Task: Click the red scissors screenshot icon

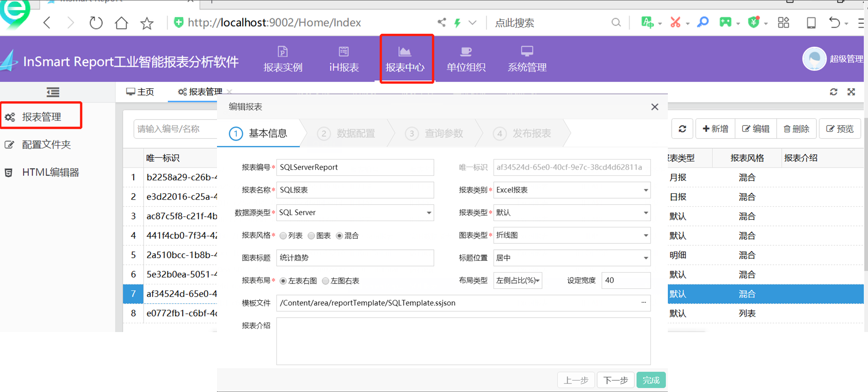Action: point(675,22)
